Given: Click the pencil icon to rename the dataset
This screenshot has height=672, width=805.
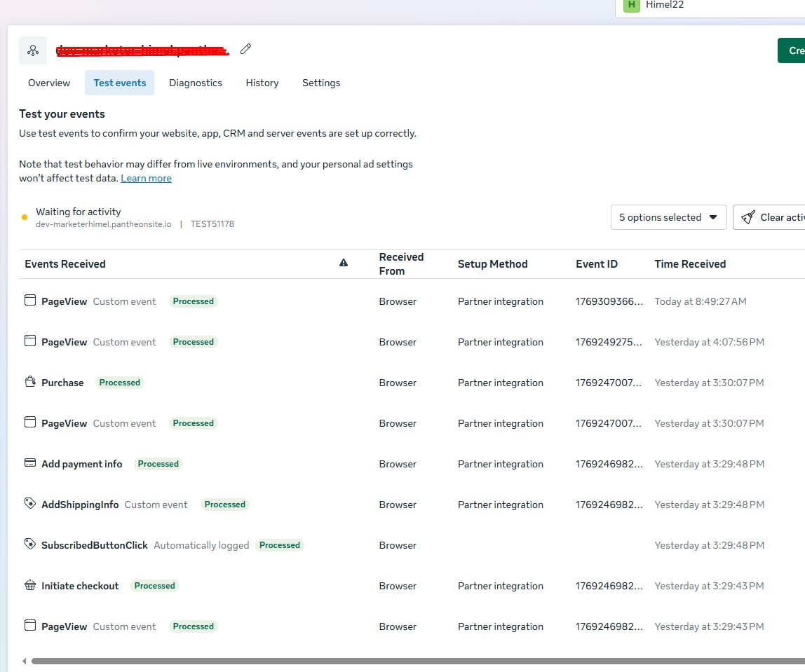Looking at the screenshot, I should [x=245, y=48].
